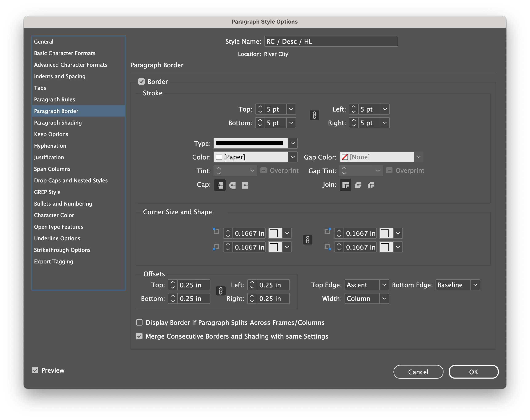Select the round join icon
530x420 pixels.
[358, 185]
